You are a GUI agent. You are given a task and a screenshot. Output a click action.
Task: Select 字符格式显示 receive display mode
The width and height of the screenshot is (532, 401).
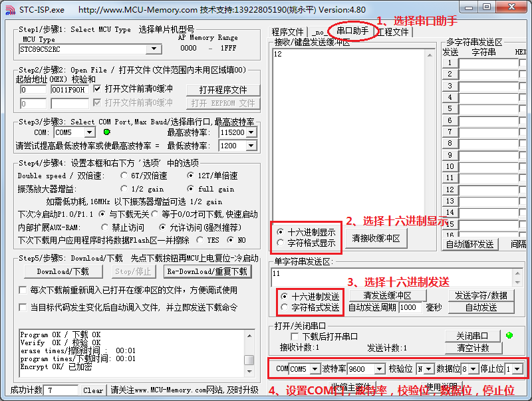click(280, 243)
